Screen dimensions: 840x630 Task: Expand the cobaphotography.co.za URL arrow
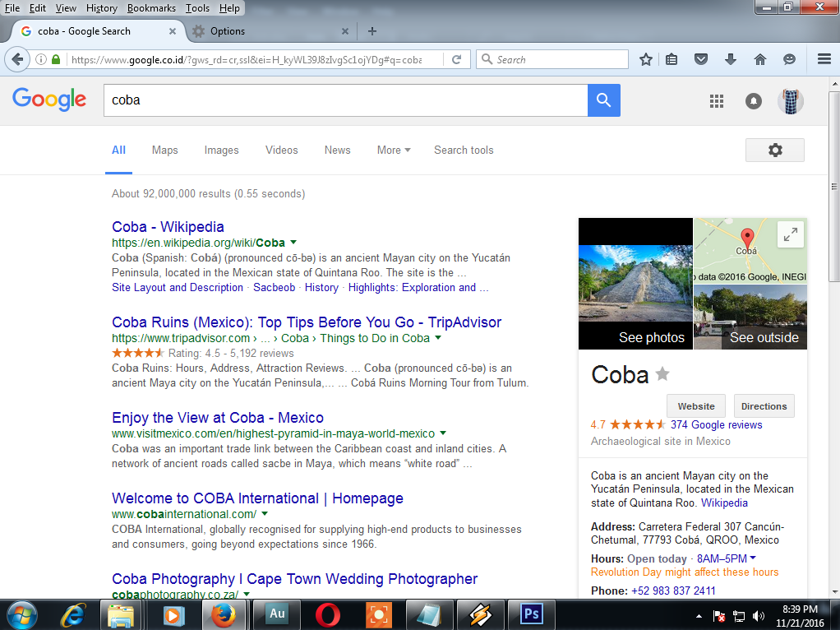coord(247,594)
